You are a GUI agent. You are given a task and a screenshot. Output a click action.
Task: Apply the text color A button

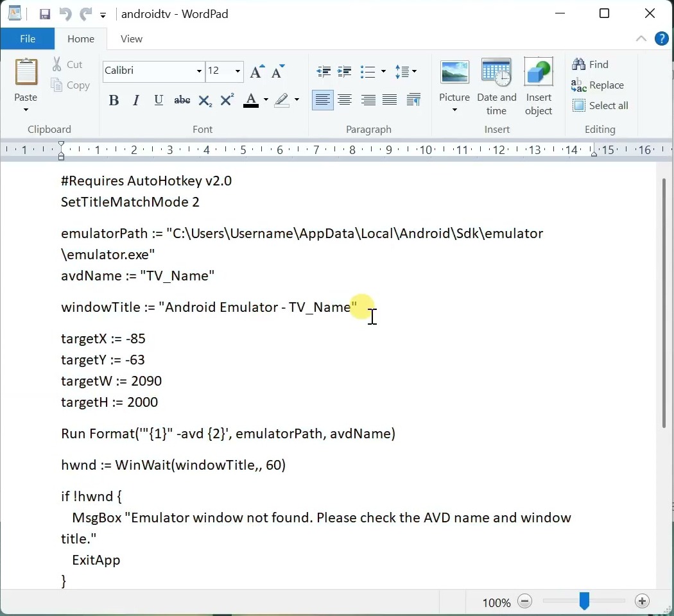point(250,100)
